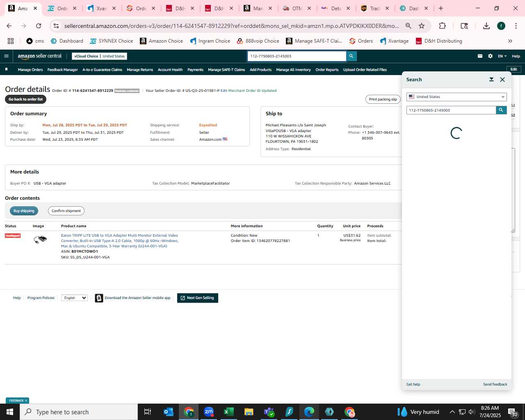This screenshot has height=420, width=525.
Task: Click the Search panel magnifier button
Action: coord(501,110)
